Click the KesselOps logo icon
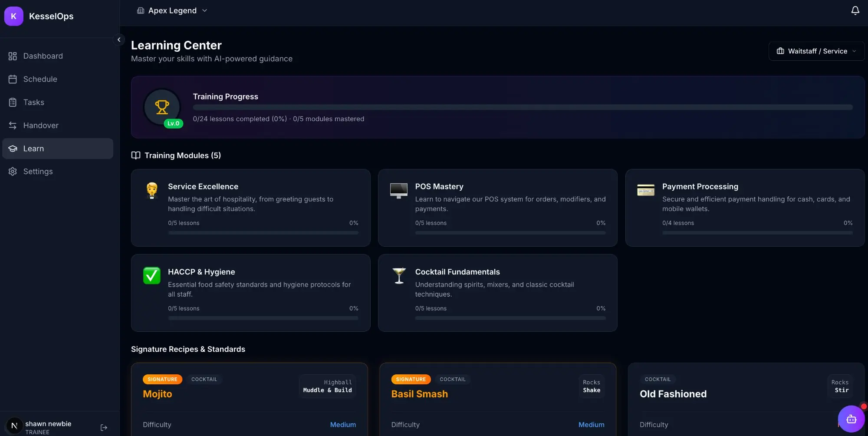Image resolution: width=868 pixels, height=436 pixels. tap(13, 16)
